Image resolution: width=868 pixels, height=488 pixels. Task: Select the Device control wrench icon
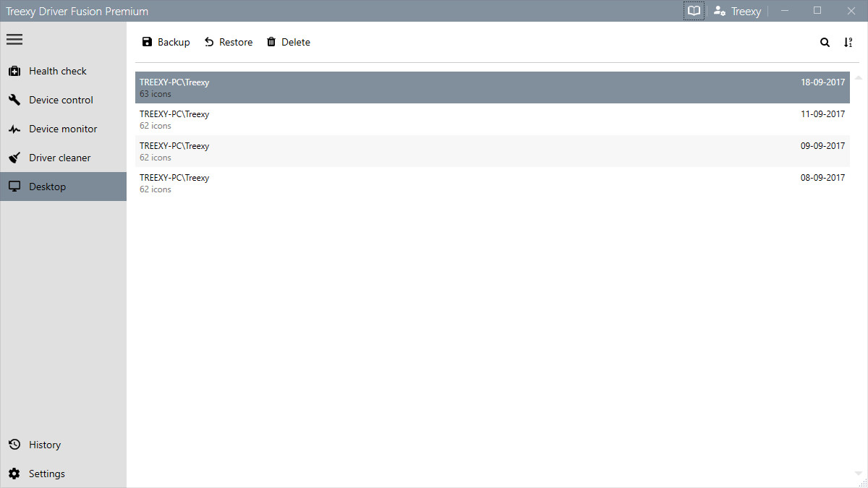[x=14, y=100]
